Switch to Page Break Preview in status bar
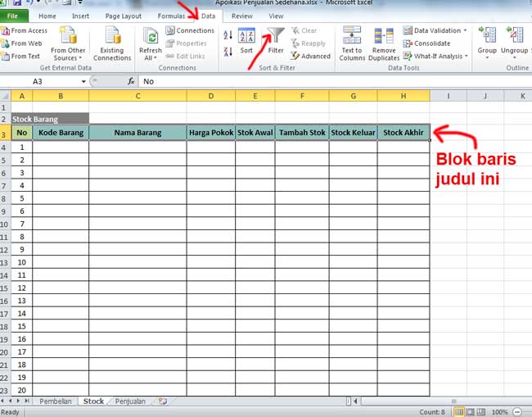The image size is (532, 417). click(481, 412)
